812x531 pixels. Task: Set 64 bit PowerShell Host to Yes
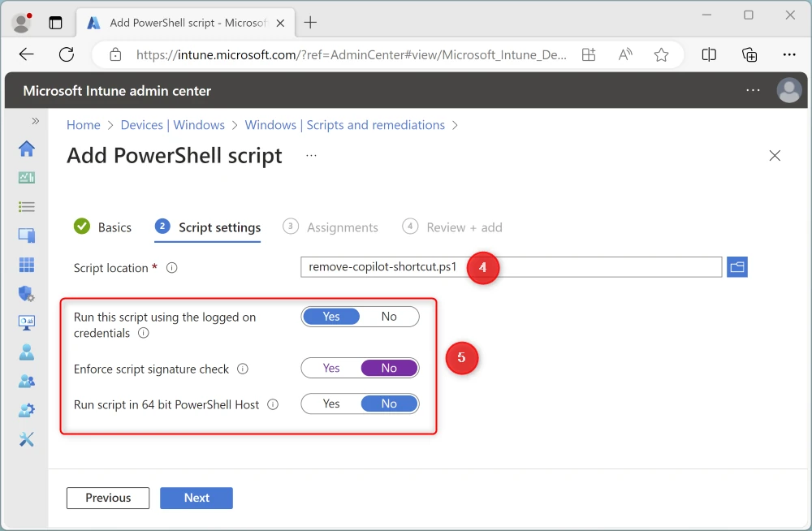click(331, 404)
